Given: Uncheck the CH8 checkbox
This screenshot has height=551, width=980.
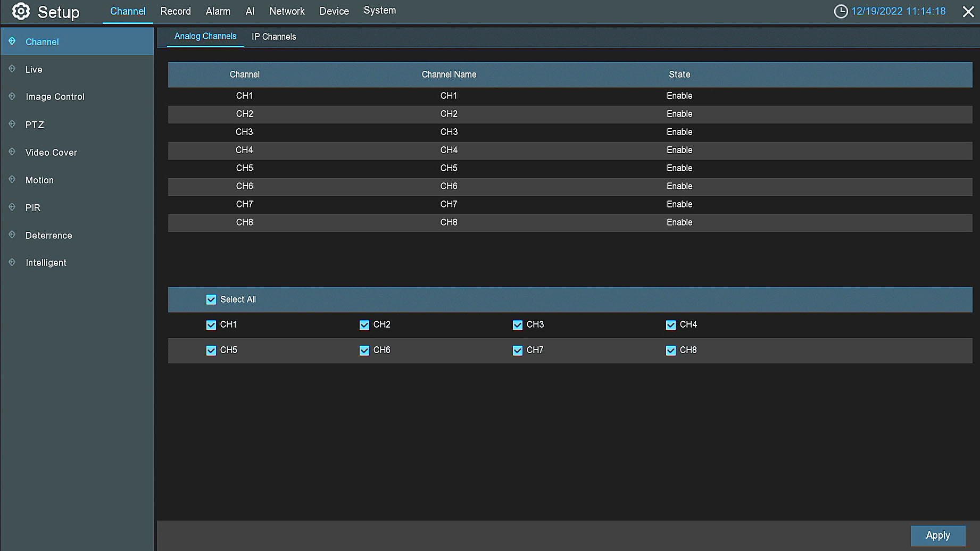Looking at the screenshot, I should (671, 350).
